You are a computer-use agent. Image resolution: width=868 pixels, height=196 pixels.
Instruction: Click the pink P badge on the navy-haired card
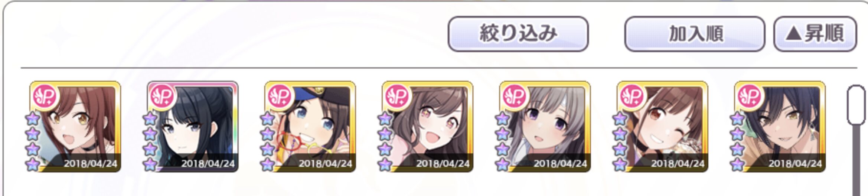click(749, 97)
